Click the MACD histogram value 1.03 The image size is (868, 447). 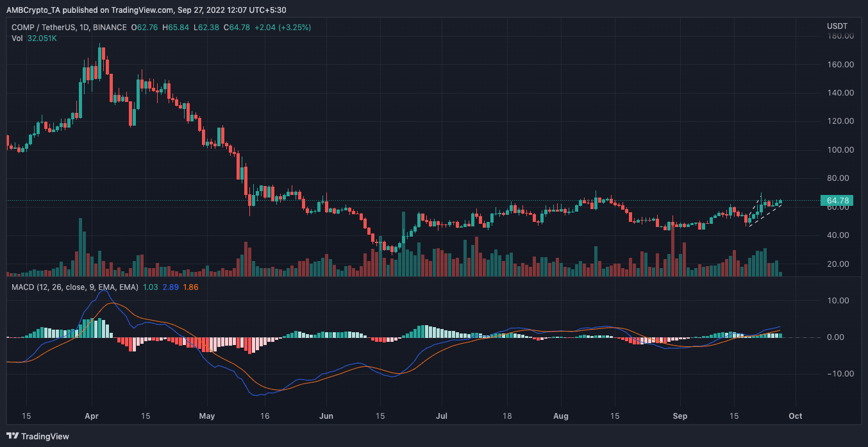click(x=150, y=287)
